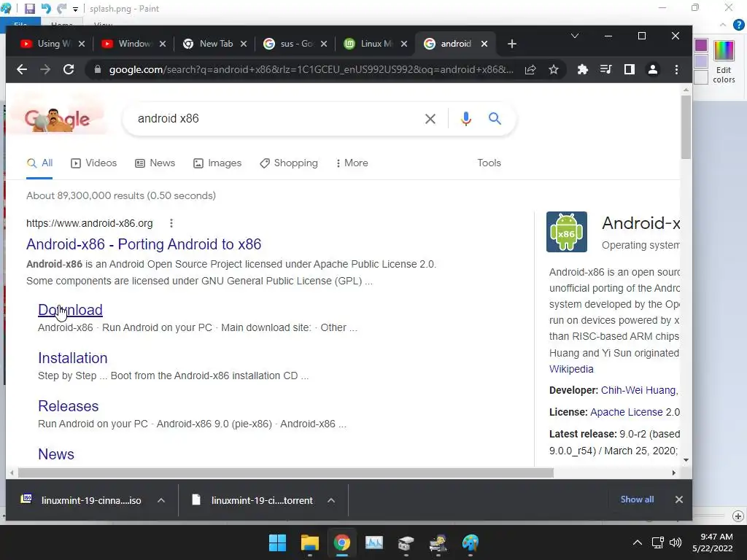Open File Explorer from the taskbar

click(x=309, y=542)
